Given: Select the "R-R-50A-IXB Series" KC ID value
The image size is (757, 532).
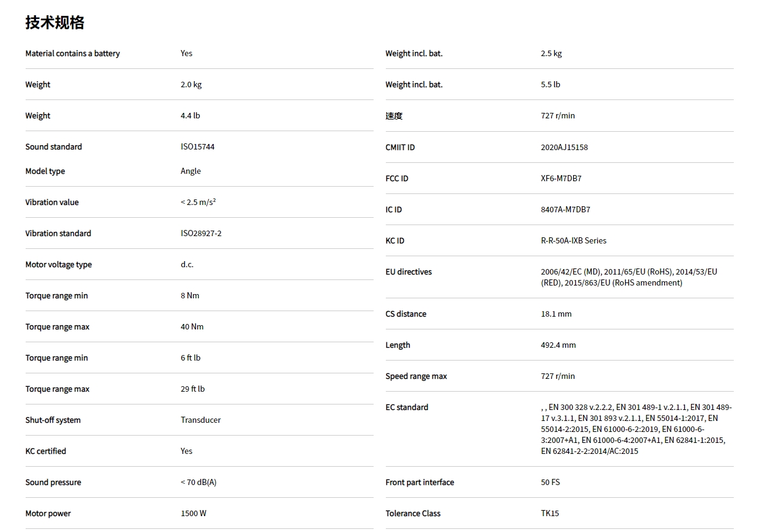Looking at the screenshot, I should click(574, 241).
